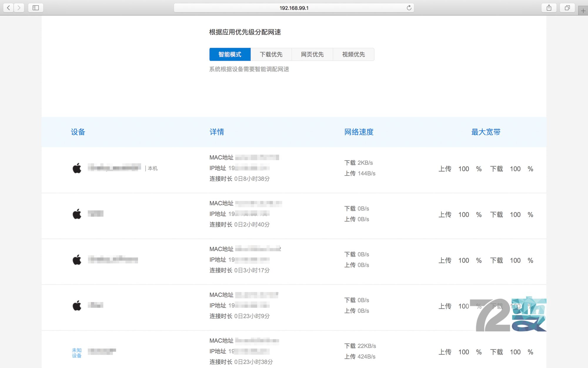Click the new tab plus button
The height and width of the screenshot is (368, 588).
[583, 11]
